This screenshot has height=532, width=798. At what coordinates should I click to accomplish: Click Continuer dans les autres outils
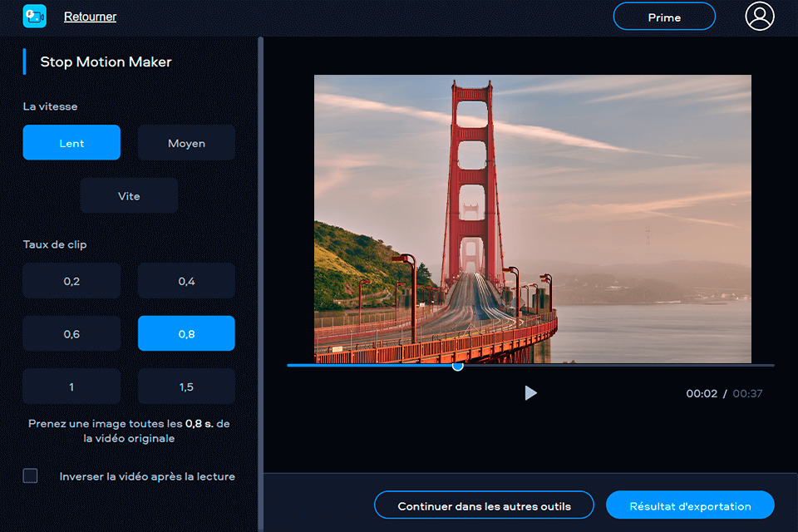tap(484, 505)
